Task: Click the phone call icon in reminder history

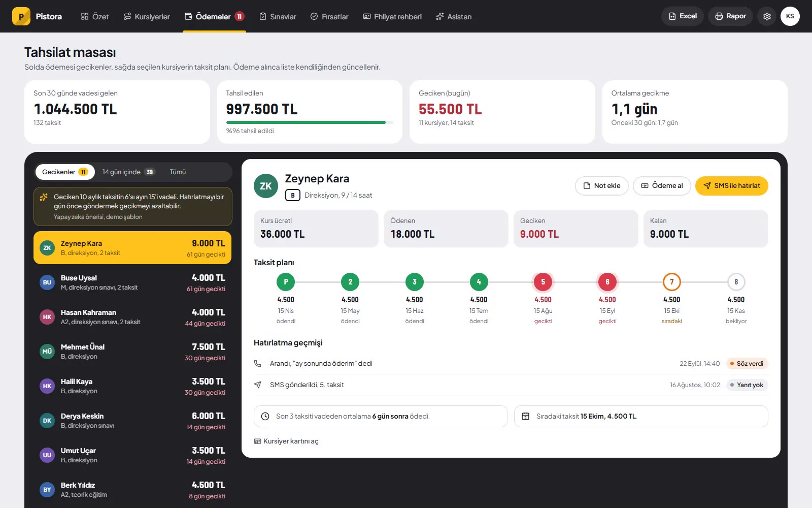Action: click(x=258, y=364)
